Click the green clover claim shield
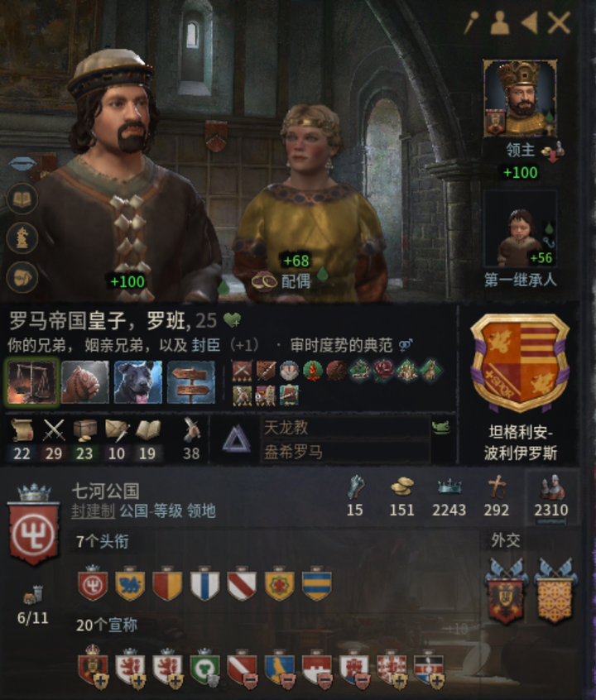The height and width of the screenshot is (700, 596). (x=204, y=668)
